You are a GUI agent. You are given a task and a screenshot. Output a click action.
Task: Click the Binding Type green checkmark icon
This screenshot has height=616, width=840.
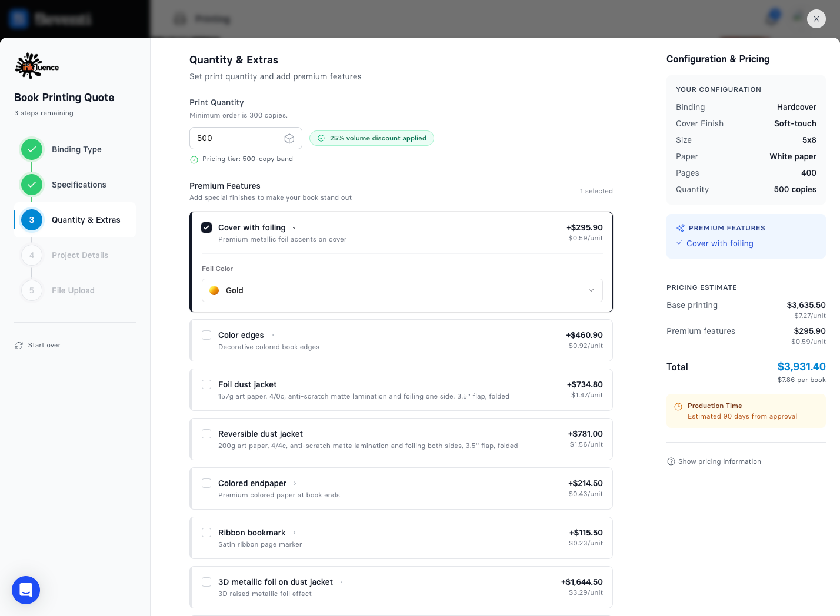click(x=32, y=149)
